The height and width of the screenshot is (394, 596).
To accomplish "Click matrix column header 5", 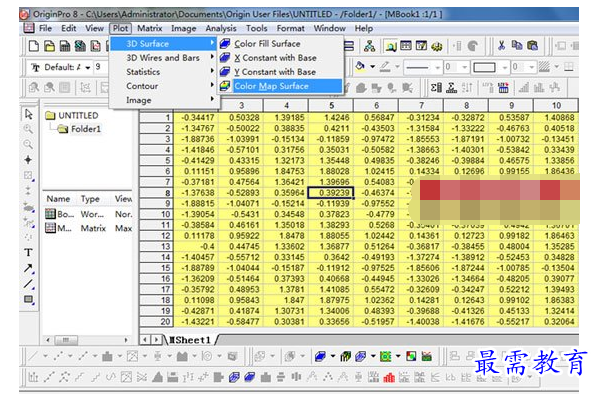I will (x=331, y=106).
